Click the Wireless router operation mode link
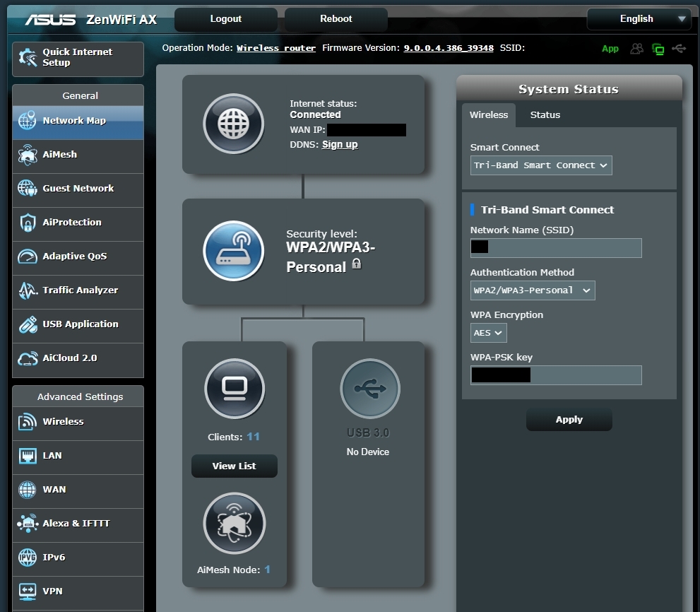Screen dimensions: 700x612 [276, 48]
